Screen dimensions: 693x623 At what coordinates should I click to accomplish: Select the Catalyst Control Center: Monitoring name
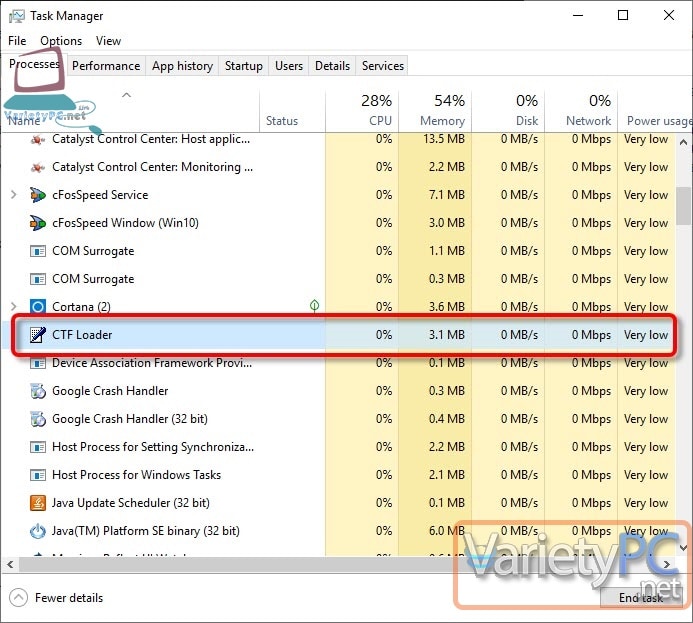152,167
